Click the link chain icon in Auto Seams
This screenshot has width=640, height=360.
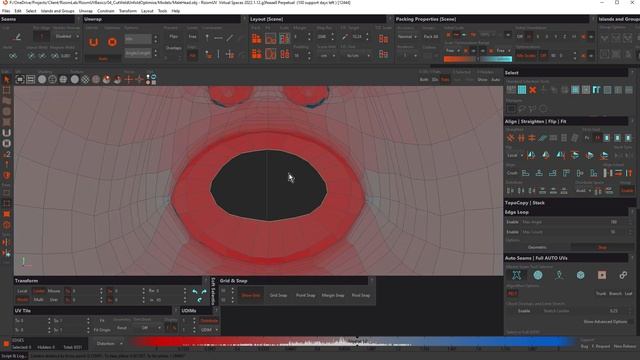pos(623,275)
